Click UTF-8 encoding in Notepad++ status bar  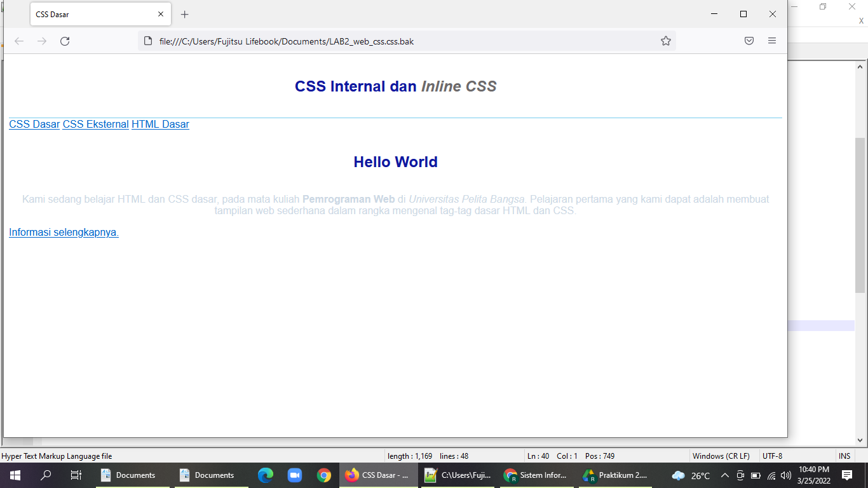[773, 456]
